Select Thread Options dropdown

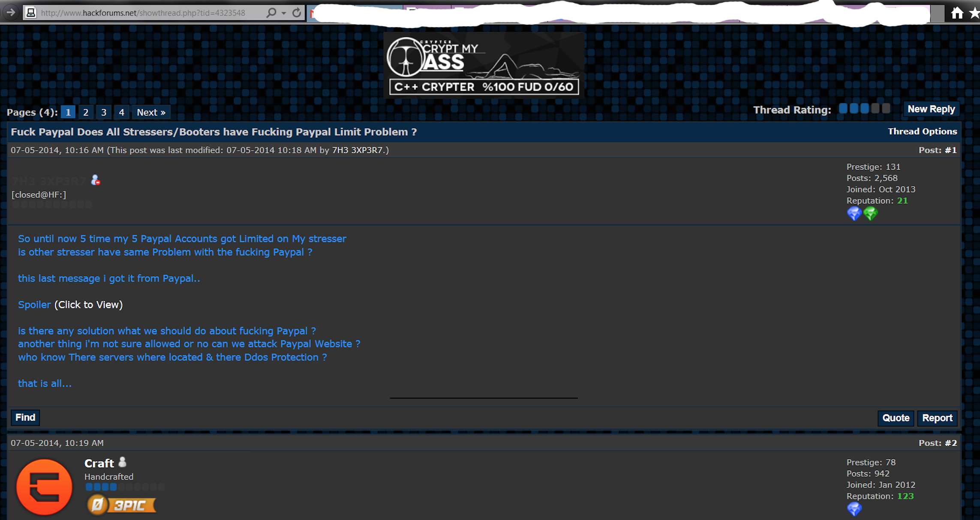click(922, 132)
